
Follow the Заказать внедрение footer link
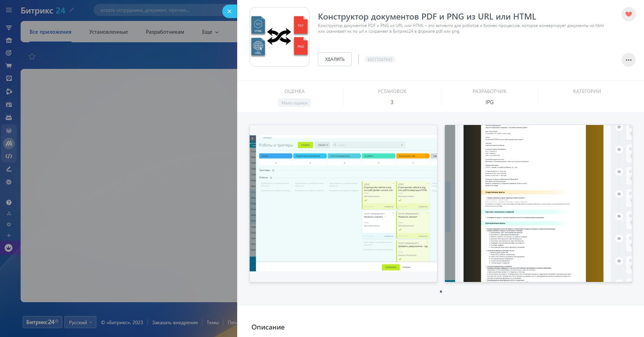[175, 322]
